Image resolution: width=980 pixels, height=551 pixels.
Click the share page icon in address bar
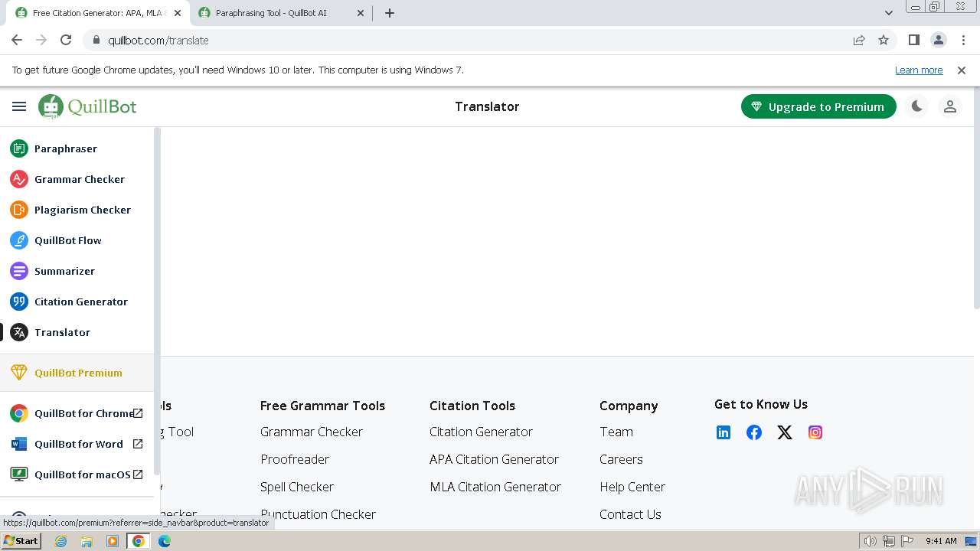[859, 40]
